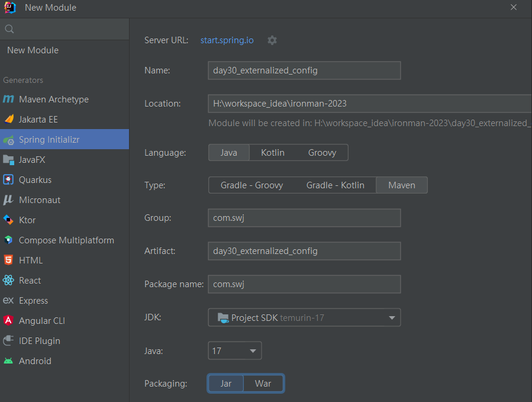Click the JavaFX folder icon
The width and height of the screenshot is (532, 402).
pos(8,160)
